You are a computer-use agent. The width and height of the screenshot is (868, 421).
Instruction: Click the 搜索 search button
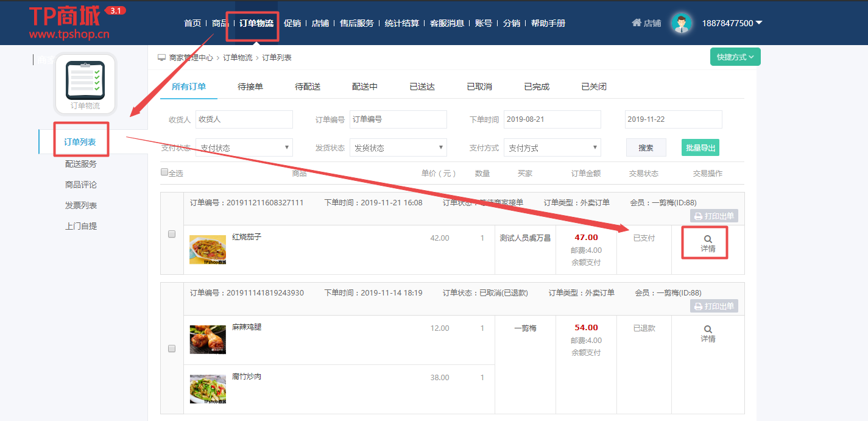click(646, 147)
